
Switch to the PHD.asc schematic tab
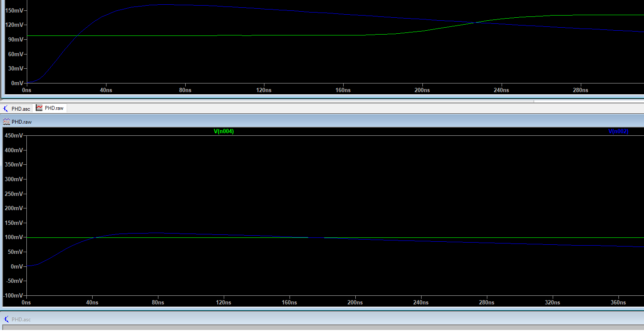[16, 108]
